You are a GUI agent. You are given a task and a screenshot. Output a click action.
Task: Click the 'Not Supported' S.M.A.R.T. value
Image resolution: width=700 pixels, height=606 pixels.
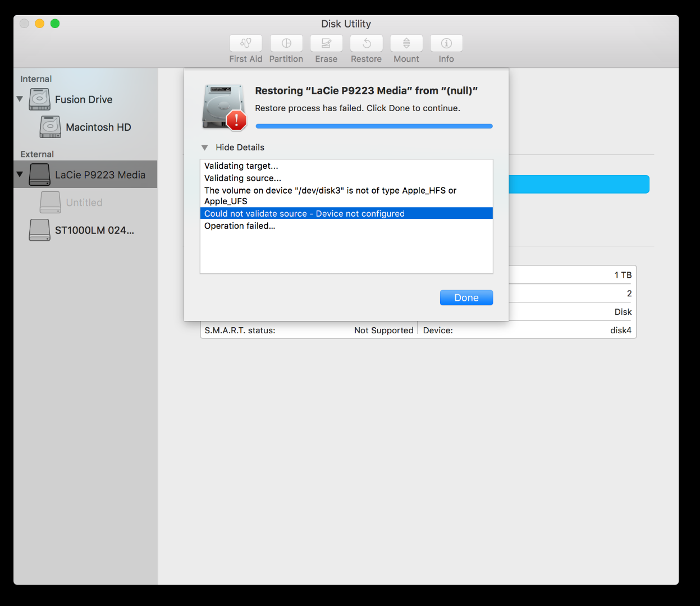tap(384, 330)
